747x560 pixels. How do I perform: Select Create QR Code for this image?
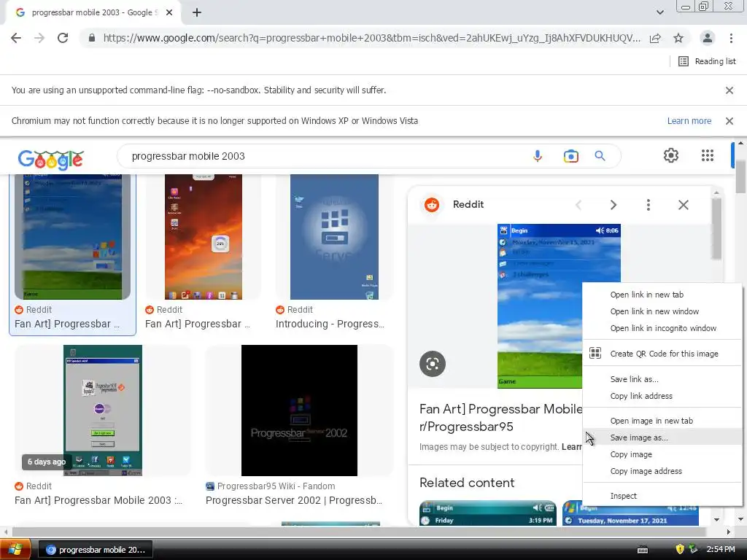click(x=662, y=354)
